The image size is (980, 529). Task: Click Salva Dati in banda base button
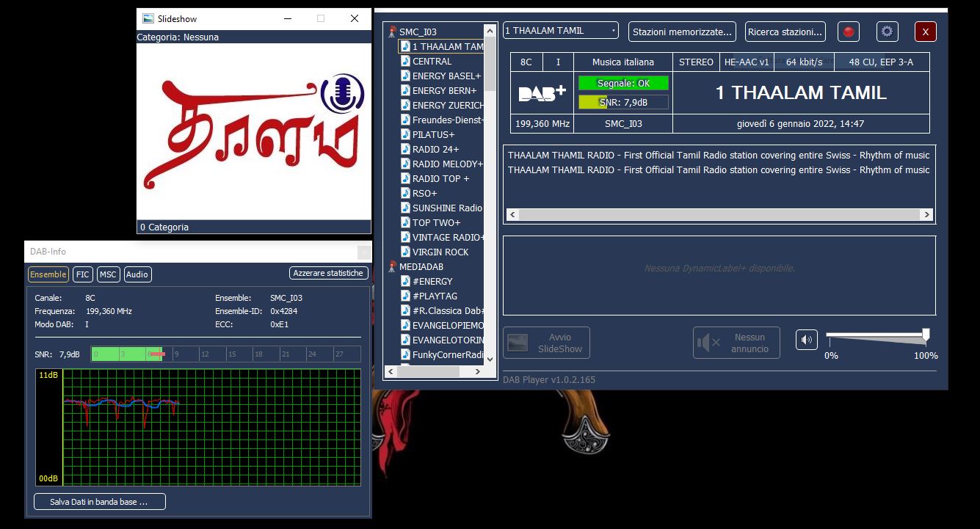[100, 502]
